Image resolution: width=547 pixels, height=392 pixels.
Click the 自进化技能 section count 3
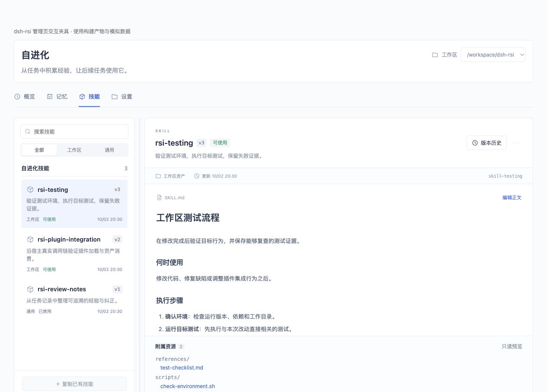pyautogui.click(x=126, y=169)
